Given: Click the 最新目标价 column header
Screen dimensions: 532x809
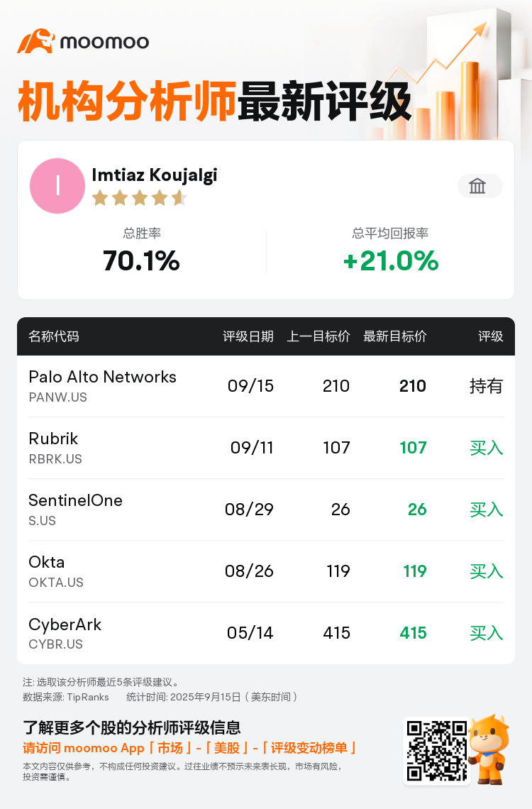Looking at the screenshot, I should pos(395,336).
